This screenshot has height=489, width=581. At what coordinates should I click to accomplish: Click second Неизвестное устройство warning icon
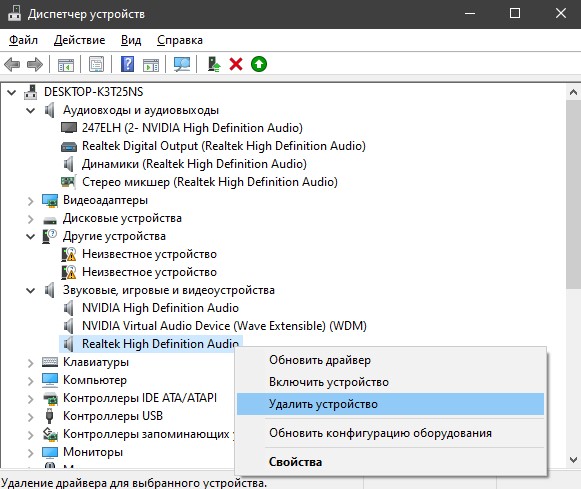69,272
